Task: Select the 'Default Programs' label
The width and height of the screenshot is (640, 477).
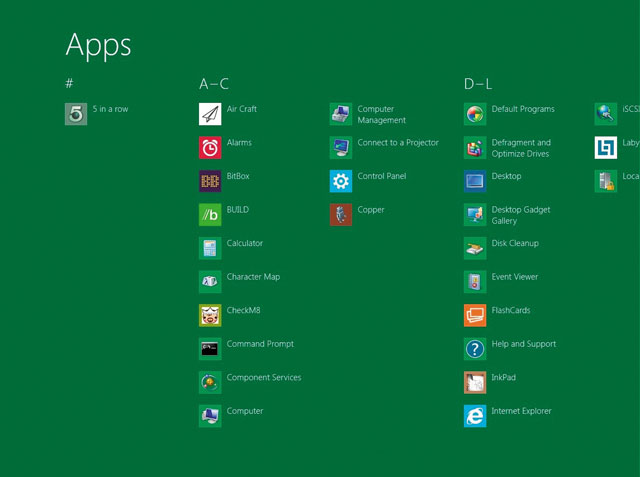Action: (523, 109)
